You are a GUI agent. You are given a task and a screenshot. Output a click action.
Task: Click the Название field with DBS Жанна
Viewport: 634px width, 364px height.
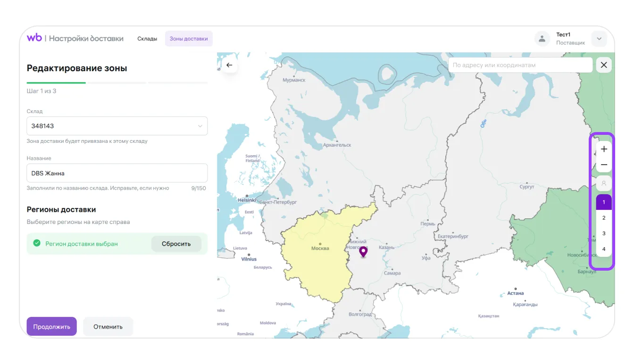[x=117, y=173]
